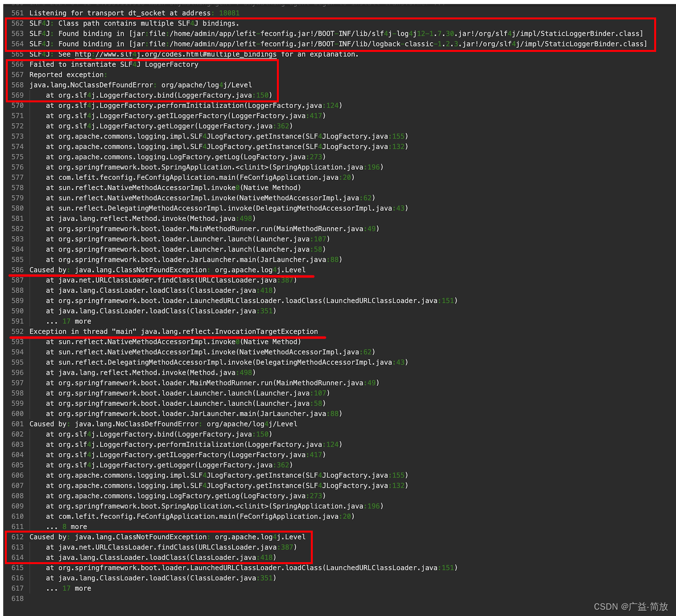Select 'Class path contains multiple SLF4J bindings' text

pos(148,23)
